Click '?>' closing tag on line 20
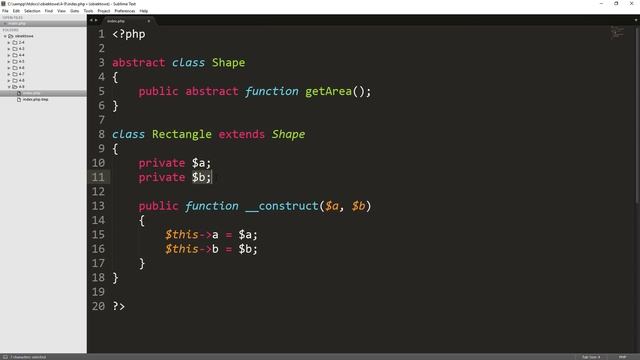Screen dimensions: 640x360 coord(119,307)
